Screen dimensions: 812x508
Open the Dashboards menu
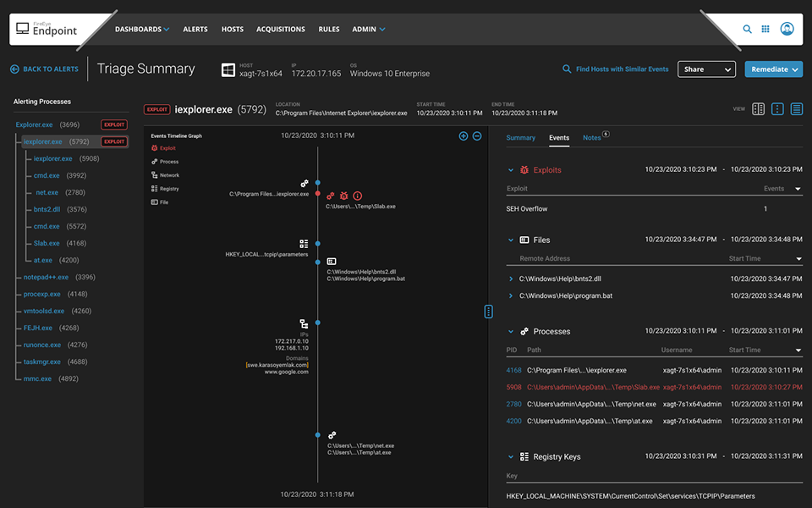pos(141,29)
